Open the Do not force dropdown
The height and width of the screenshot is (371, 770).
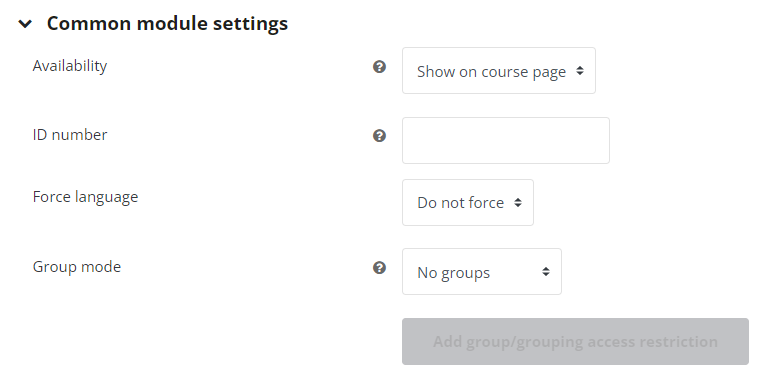click(x=468, y=202)
